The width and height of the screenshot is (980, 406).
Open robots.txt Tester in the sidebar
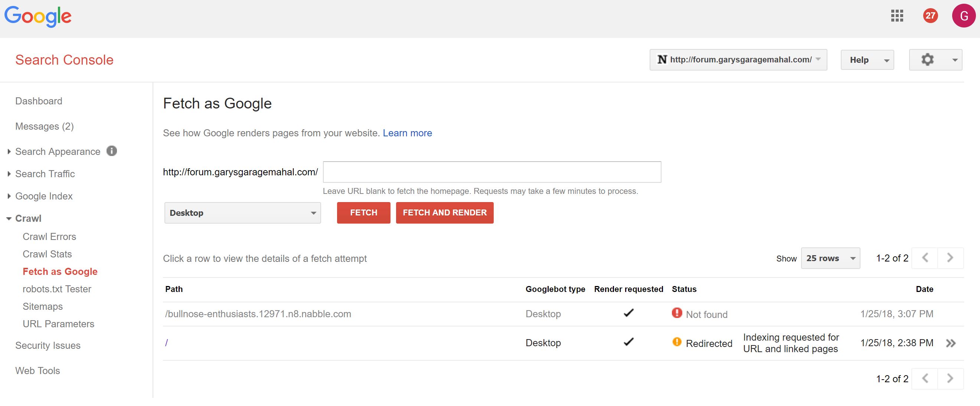point(57,289)
